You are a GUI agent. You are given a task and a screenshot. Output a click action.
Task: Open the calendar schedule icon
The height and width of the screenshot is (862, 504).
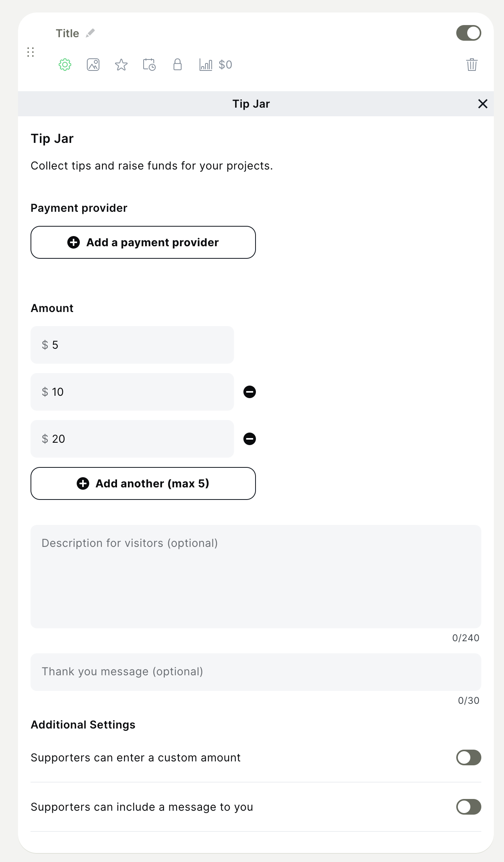149,65
